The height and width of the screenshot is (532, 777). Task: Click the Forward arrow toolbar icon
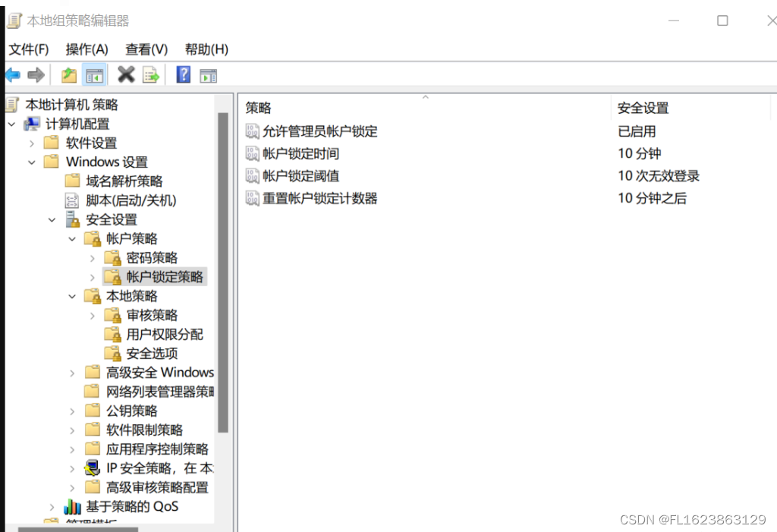pos(36,74)
